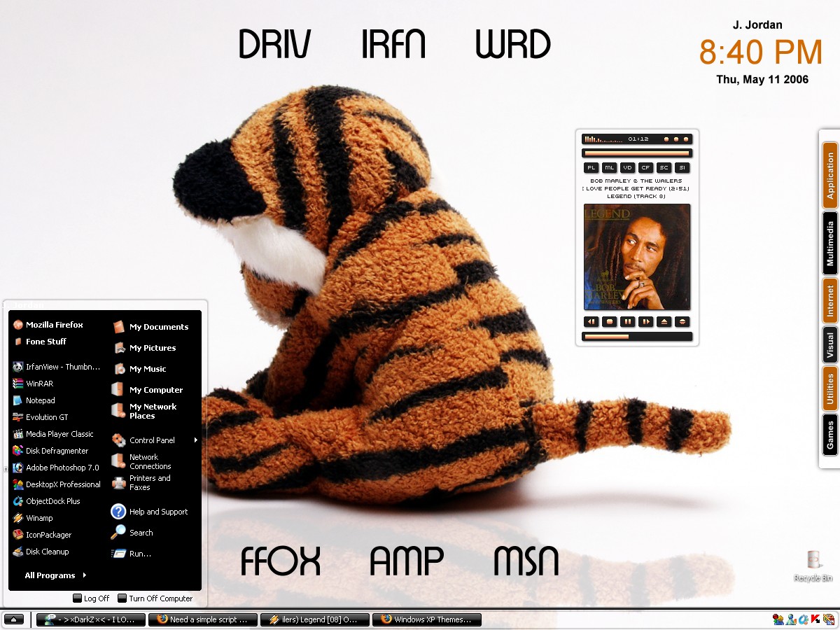Click the CF button in the player
The height and width of the screenshot is (630, 840).
coord(646,168)
